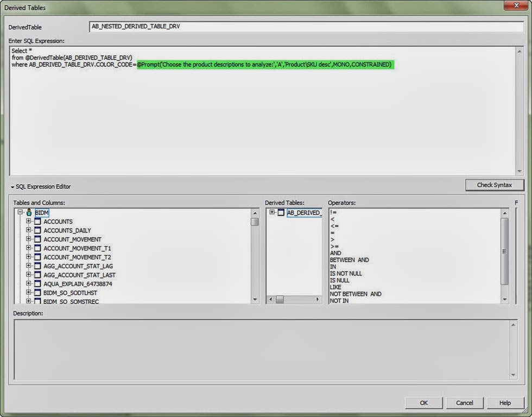Click Tables and Columns scroll up arrow
Image resolution: width=532 pixels, height=417 pixels.
[255, 213]
